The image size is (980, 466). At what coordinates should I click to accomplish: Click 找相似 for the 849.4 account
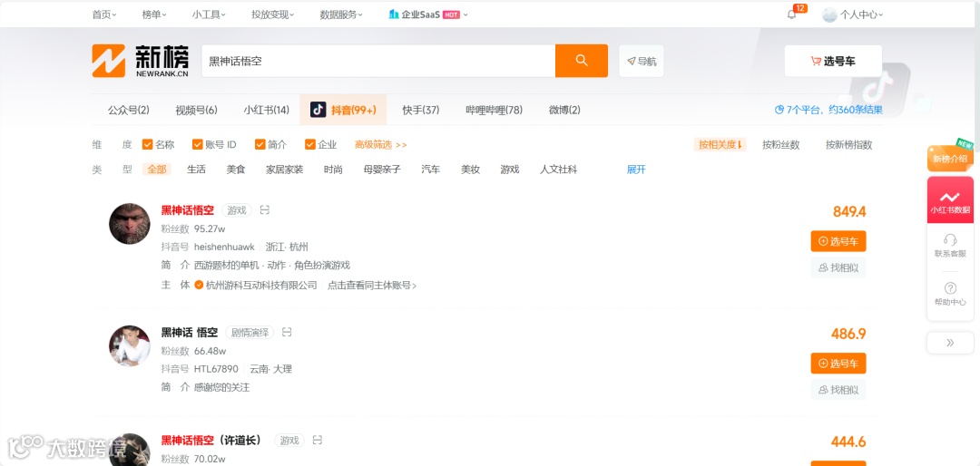pos(838,267)
